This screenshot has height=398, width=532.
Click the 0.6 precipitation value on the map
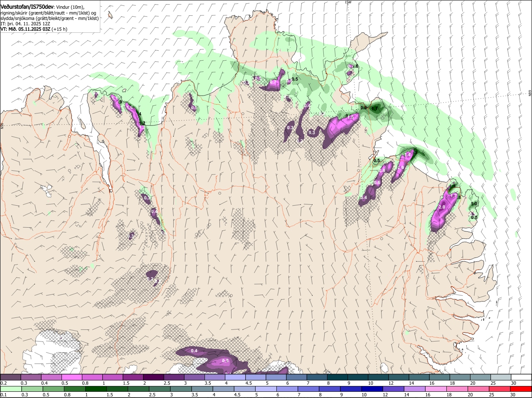[378, 182]
